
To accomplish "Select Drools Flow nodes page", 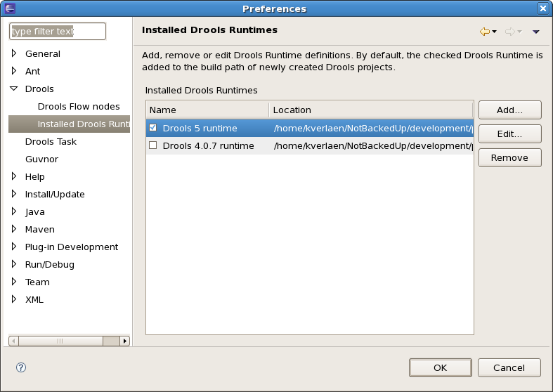I will click(x=79, y=107).
